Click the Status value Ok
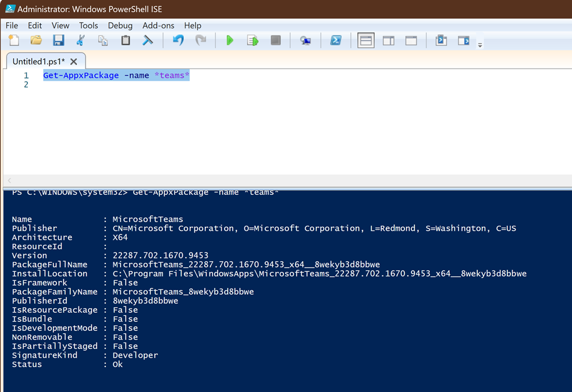572x392 pixels. pos(118,364)
